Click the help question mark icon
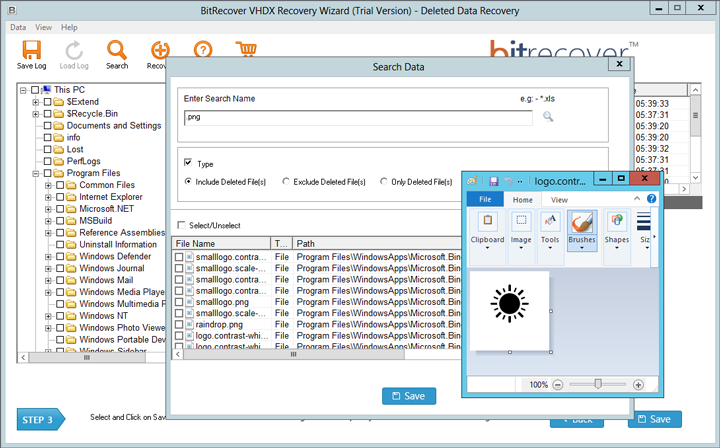The width and height of the screenshot is (720, 448). 203,50
